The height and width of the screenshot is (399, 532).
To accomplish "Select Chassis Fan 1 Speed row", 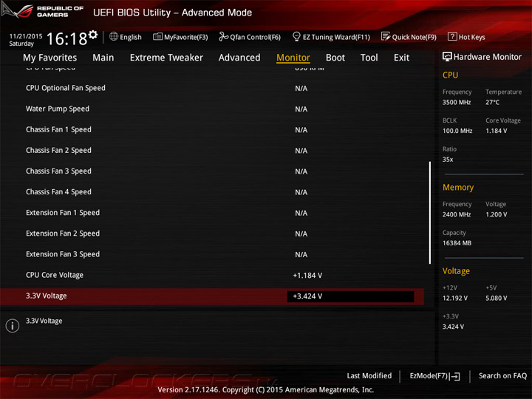I will 212,129.
